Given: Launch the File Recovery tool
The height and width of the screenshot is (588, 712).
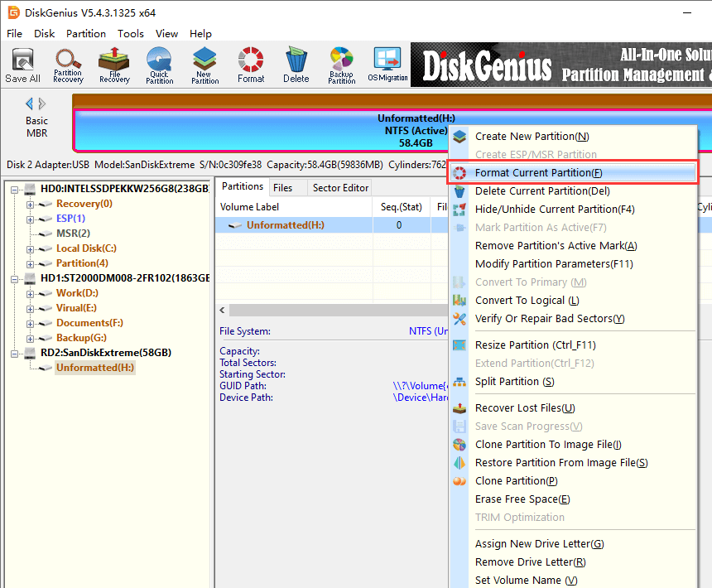Looking at the screenshot, I should click(114, 65).
